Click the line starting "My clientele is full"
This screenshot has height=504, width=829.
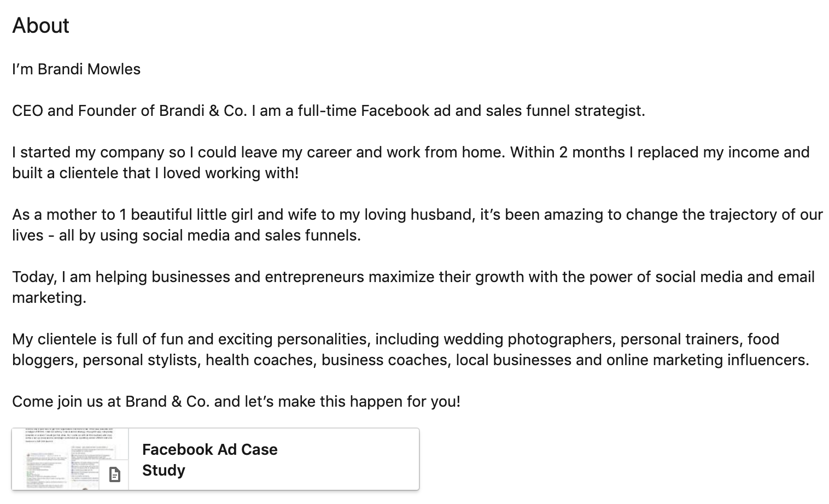tap(395, 339)
